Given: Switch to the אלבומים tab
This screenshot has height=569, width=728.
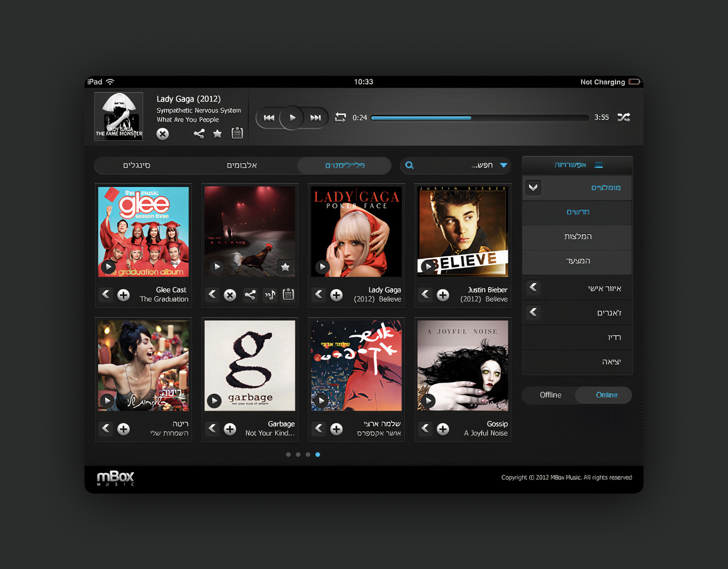Looking at the screenshot, I should coord(242,165).
